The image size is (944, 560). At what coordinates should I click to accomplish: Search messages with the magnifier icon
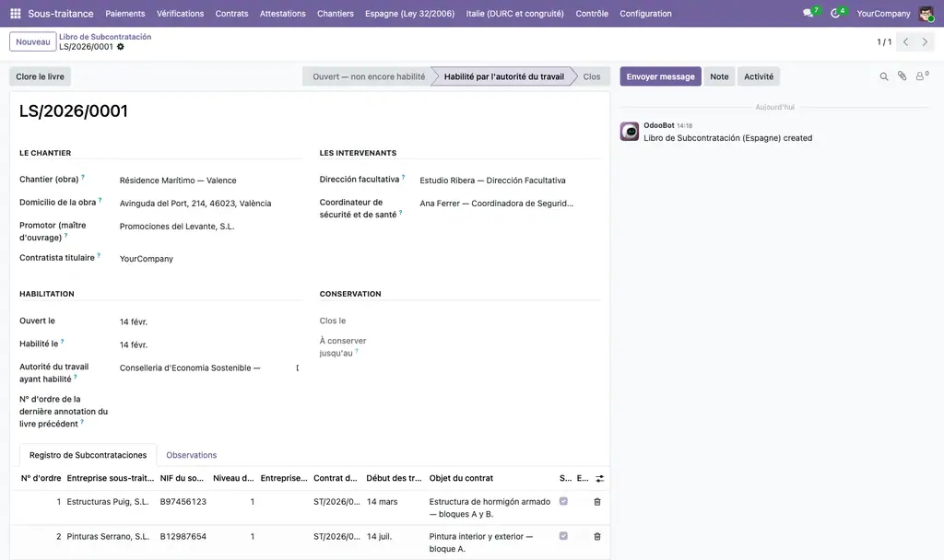click(x=884, y=76)
